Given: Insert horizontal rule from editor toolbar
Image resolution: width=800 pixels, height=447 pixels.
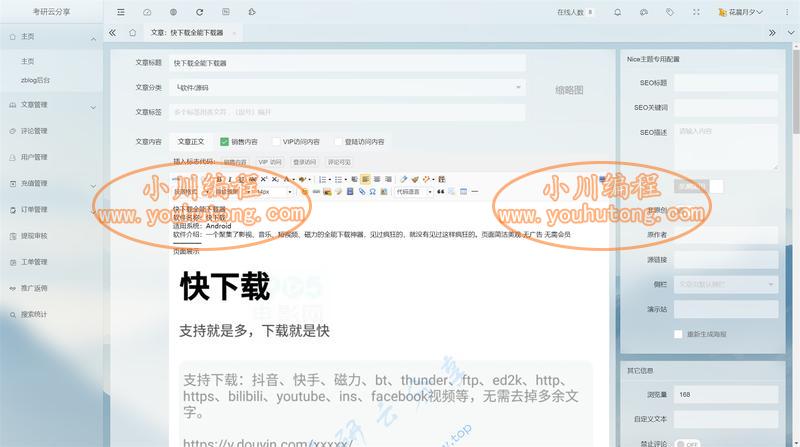Looking at the screenshot, I should pos(474,192).
